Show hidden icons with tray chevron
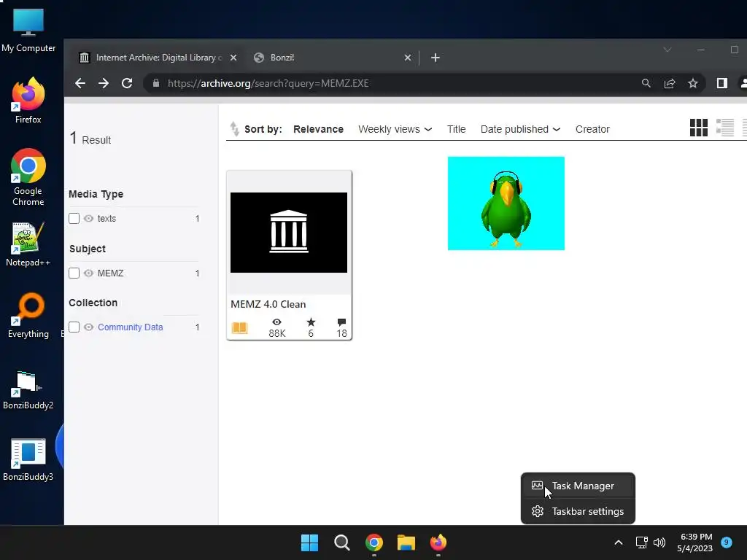This screenshot has width=747, height=560. (619, 542)
